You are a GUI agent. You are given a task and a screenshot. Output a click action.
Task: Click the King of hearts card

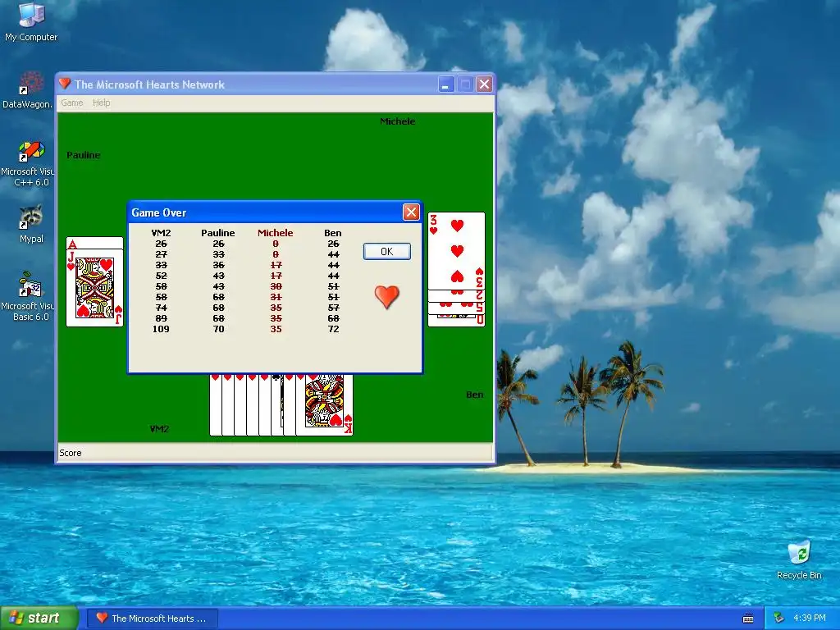pyautogui.click(x=324, y=404)
